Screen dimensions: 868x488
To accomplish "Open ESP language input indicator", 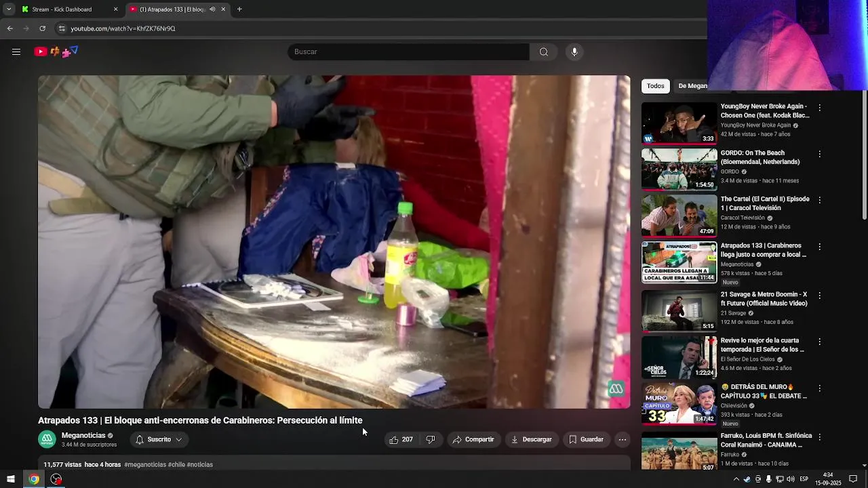I will click(x=804, y=479).
